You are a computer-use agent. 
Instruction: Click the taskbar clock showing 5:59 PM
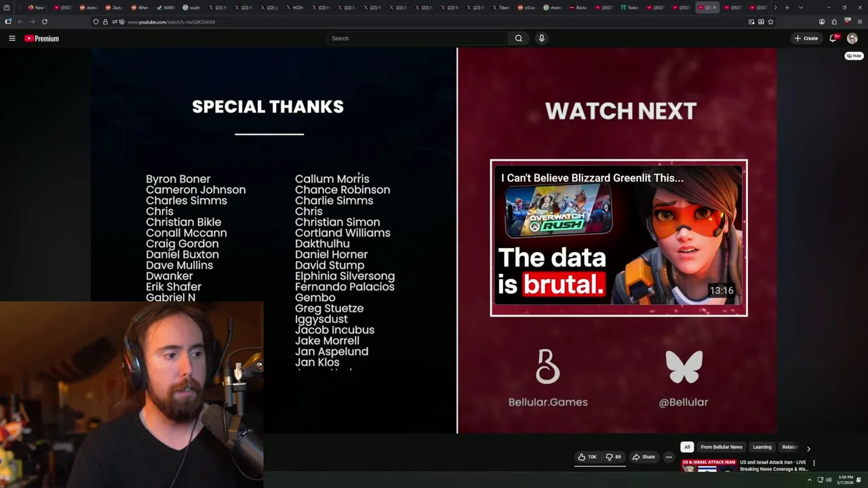pyautogui.click(x=846, y=480)
